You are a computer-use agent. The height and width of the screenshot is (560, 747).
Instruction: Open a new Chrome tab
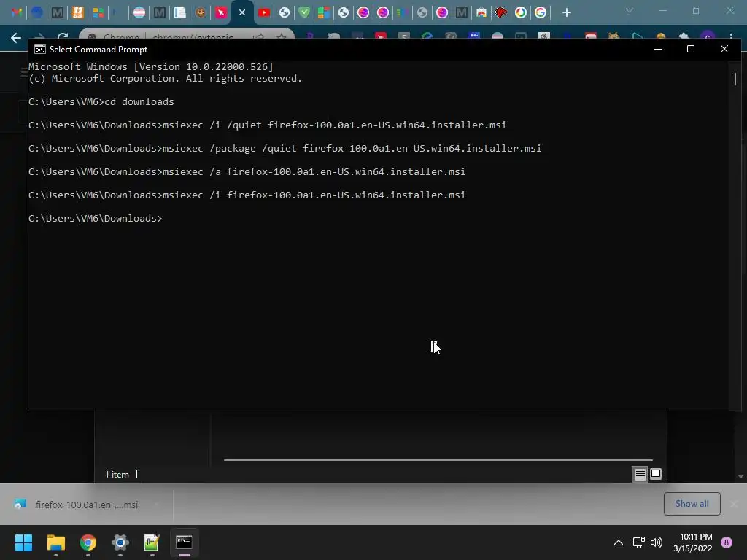566,12
